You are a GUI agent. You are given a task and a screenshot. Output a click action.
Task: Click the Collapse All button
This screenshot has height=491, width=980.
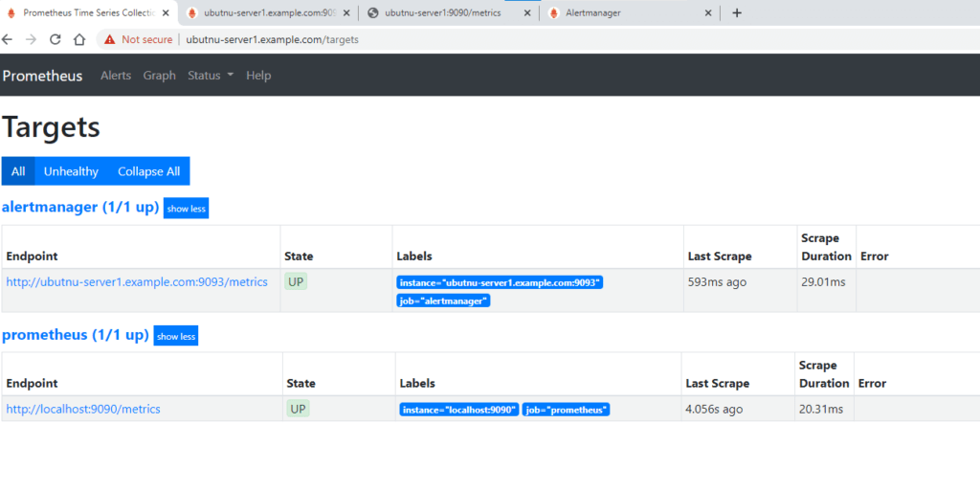coord(148,171)
